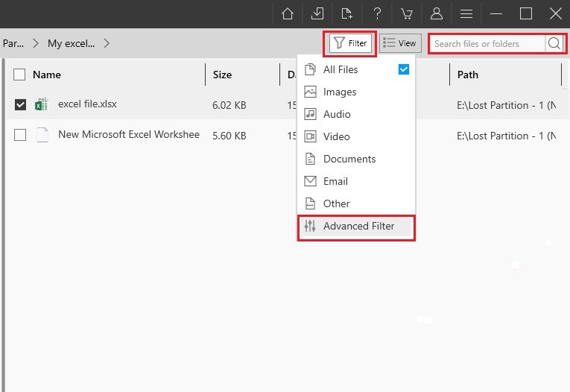The height and width of the screenshot is (392, 570).
Task: Expand the chevron after Par... breadcrumb
Action: pos(36,43)
